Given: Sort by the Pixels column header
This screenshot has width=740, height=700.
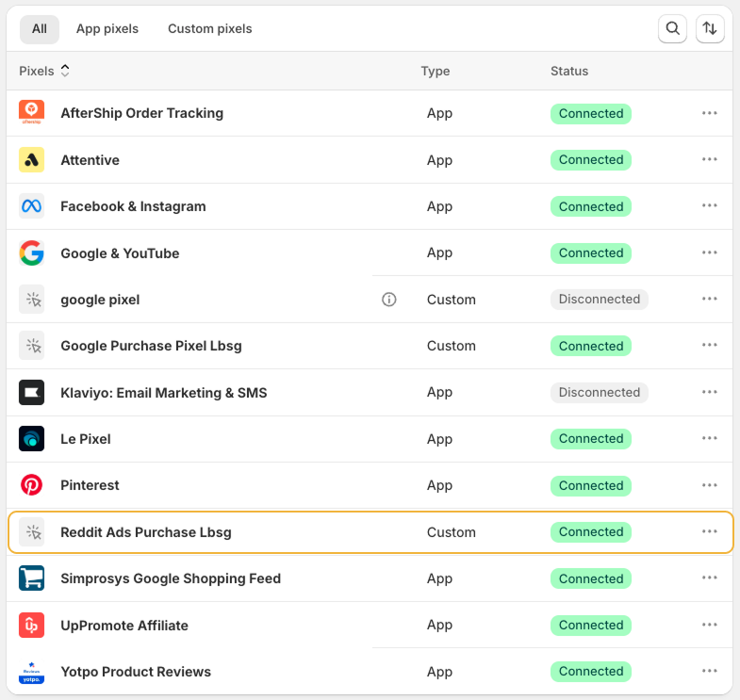Looking at the screenshot, I should tap(44, 71).
